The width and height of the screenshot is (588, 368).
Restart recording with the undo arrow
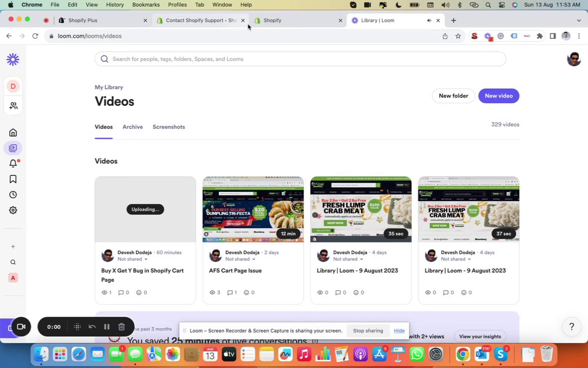coord(92,327)
